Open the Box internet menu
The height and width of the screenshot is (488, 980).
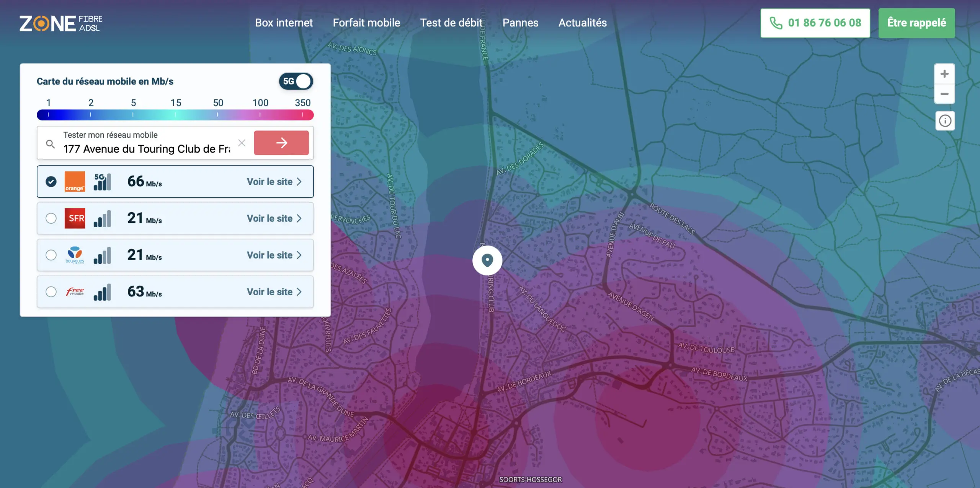pyautogui.click(x=284, y=23)
